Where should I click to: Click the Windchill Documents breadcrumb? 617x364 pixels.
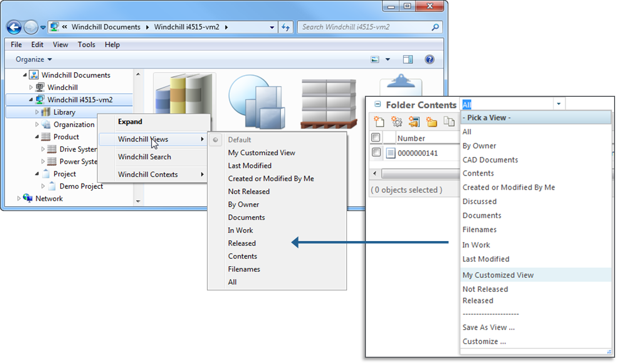(106, 27)
